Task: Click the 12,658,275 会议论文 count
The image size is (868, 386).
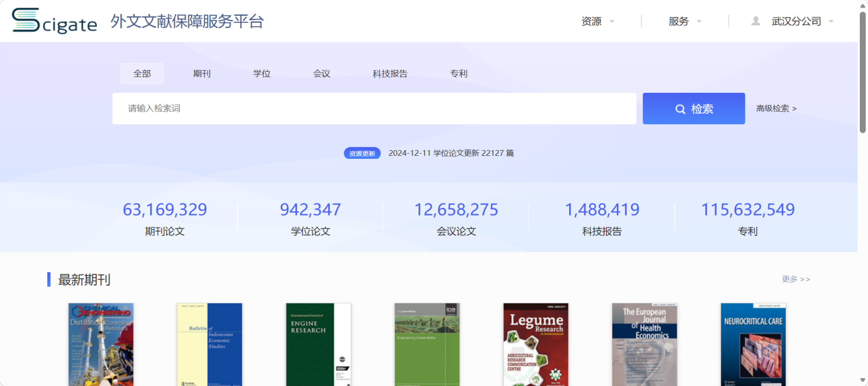Action: (456, 218)
